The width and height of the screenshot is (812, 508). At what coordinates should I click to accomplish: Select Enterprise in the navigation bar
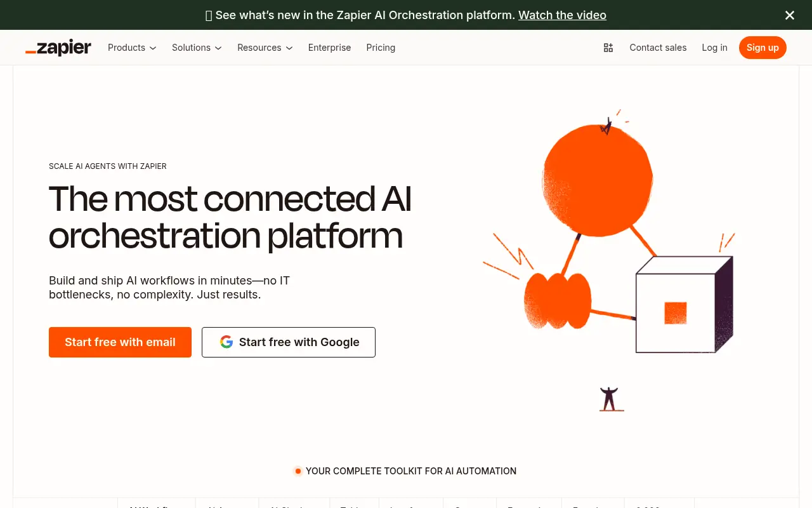[x=329, y=48]
